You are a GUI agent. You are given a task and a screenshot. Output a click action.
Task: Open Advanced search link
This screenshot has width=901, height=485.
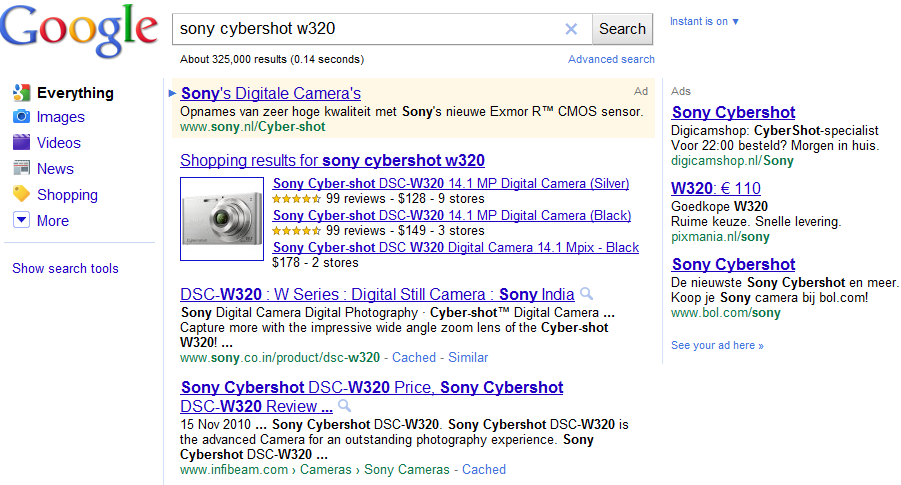pyautogui.click(x=611, y=60)
